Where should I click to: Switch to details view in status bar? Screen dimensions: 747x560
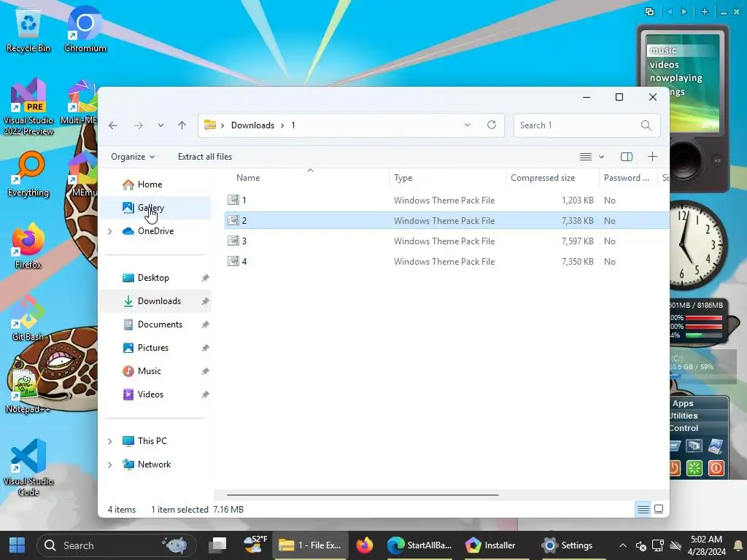pos(643,510)
